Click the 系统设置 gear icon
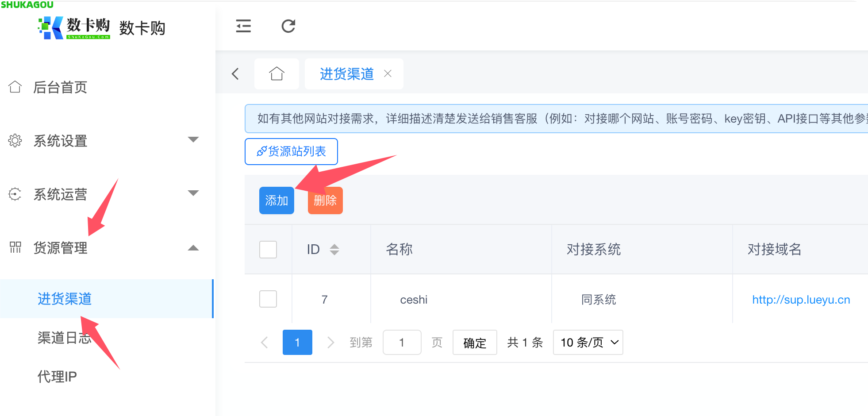868x416 pixels. click(15, 141)
